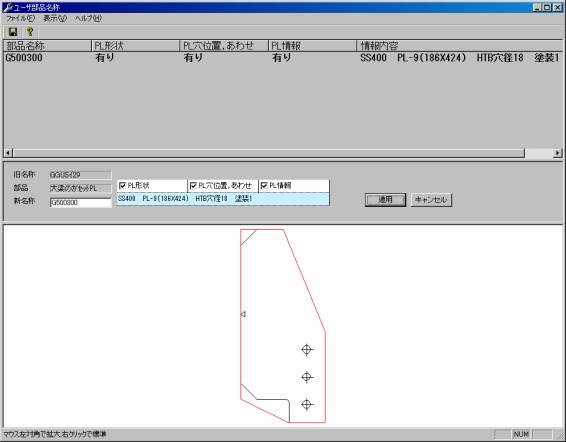Click the small triangle marker on plate edge
The height and width of the screenshot is (442, 566).
point(243,314)
